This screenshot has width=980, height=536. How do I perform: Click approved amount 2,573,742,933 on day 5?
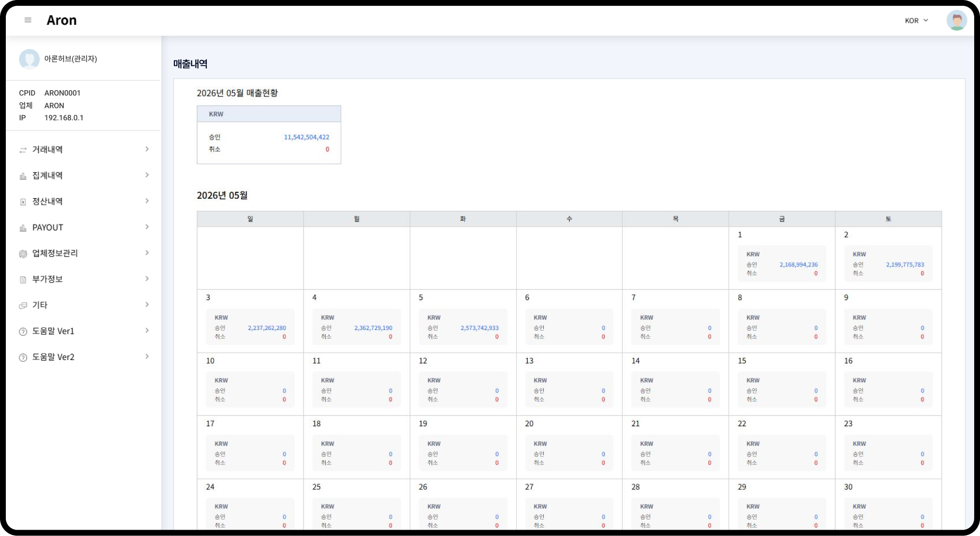point(479,328)
